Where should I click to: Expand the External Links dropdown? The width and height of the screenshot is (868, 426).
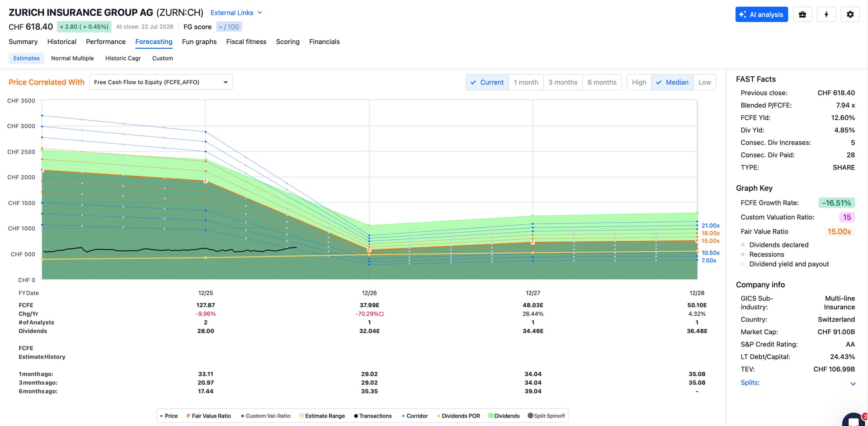click(x=236, y=13)
